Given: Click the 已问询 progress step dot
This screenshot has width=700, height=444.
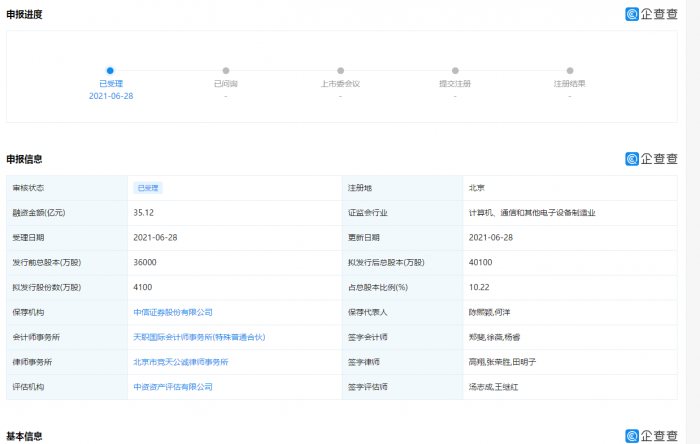Looking at the screenshot, I should [x=226, y=71].
